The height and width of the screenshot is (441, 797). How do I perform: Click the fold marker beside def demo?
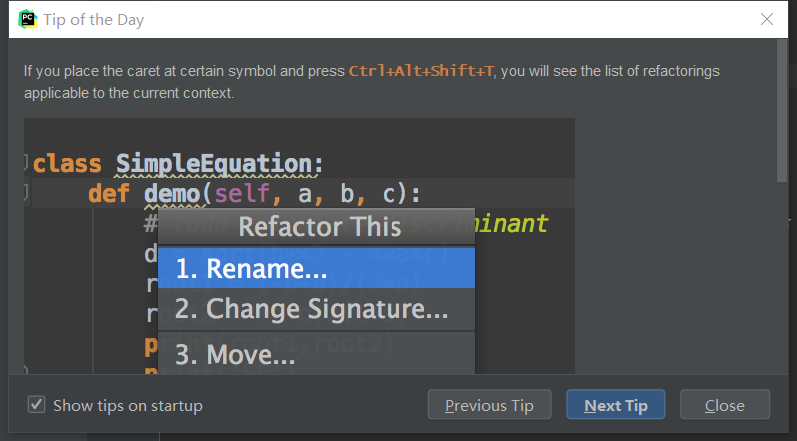coord(28,193)
